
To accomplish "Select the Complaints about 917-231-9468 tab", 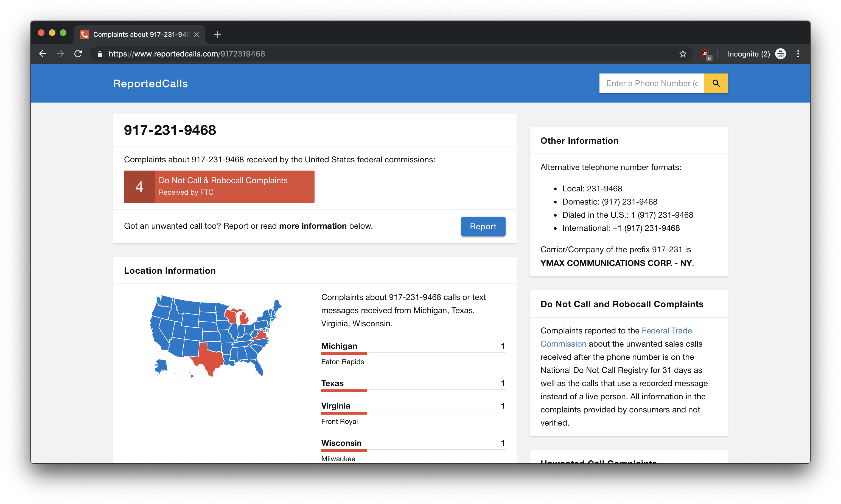I will 139,34.
